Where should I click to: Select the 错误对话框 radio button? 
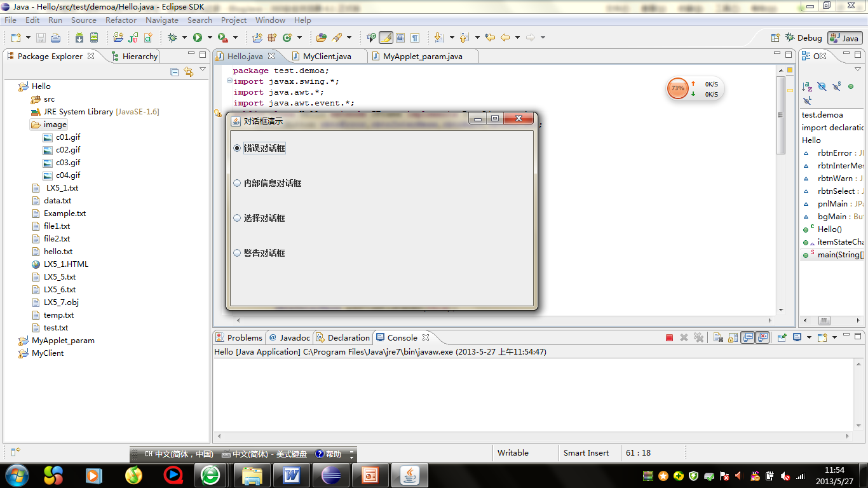click(x=259, y=148)
